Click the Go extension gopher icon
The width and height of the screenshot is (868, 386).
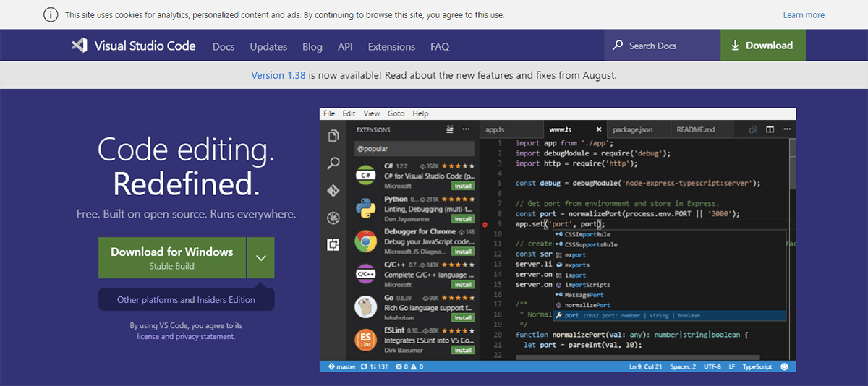[367, 307]
